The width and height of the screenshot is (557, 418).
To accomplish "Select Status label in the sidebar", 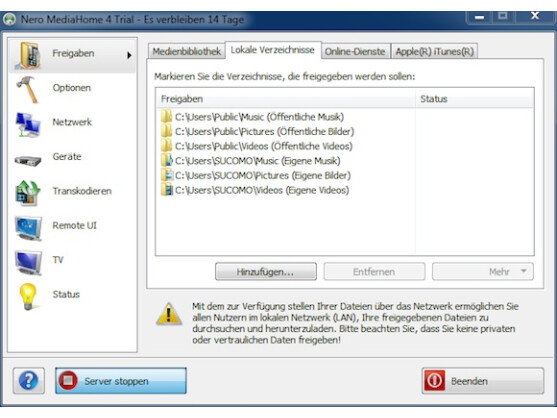I will (x=66, y=294).
